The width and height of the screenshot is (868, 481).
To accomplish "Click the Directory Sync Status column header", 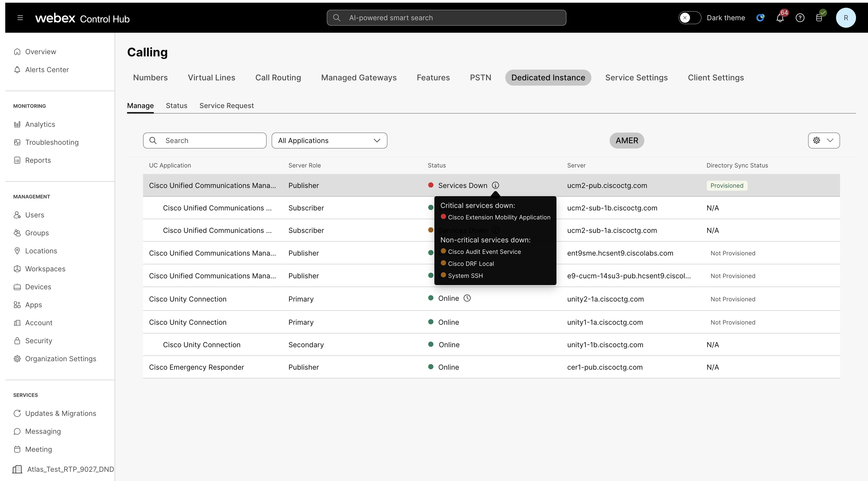I will click(x=737, y=165).
